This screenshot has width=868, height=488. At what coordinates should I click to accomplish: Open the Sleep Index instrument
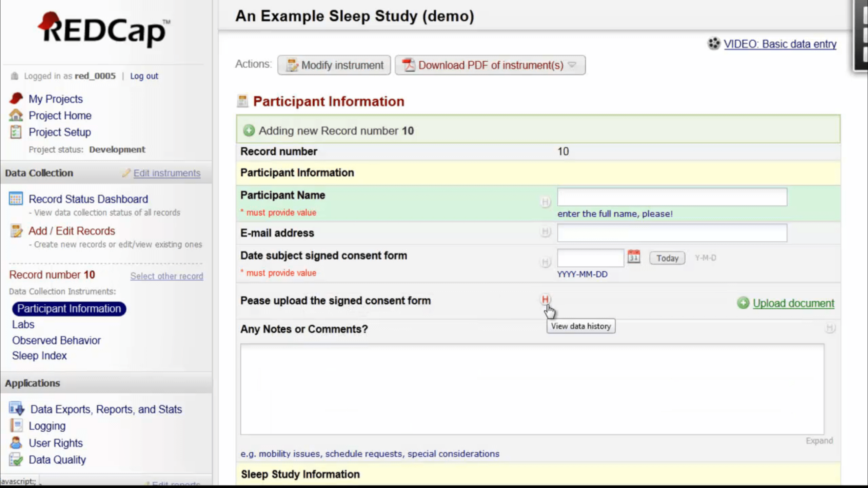(x=39, y=355)
